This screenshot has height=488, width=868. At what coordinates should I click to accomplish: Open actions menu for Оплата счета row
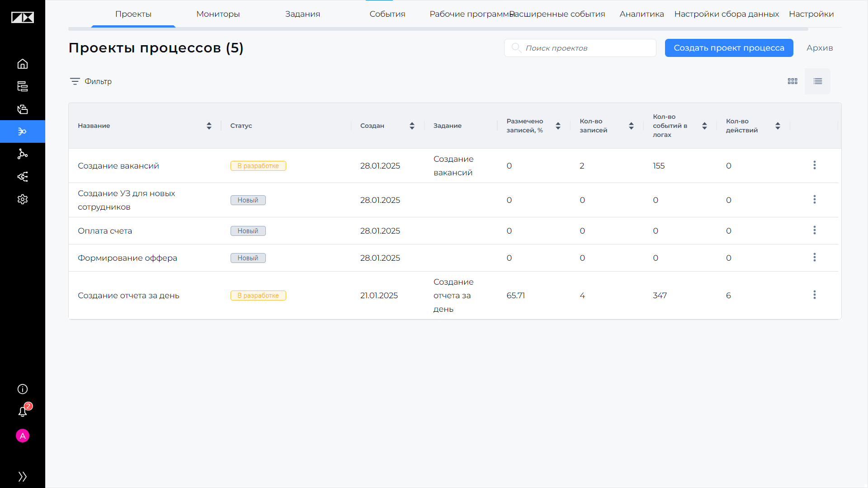click(x=815, y=230)
